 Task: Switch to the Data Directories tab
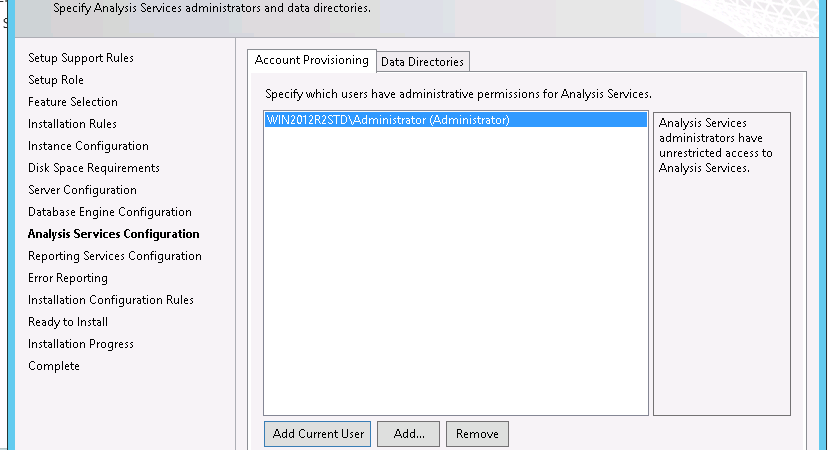[x=422, y=62]
